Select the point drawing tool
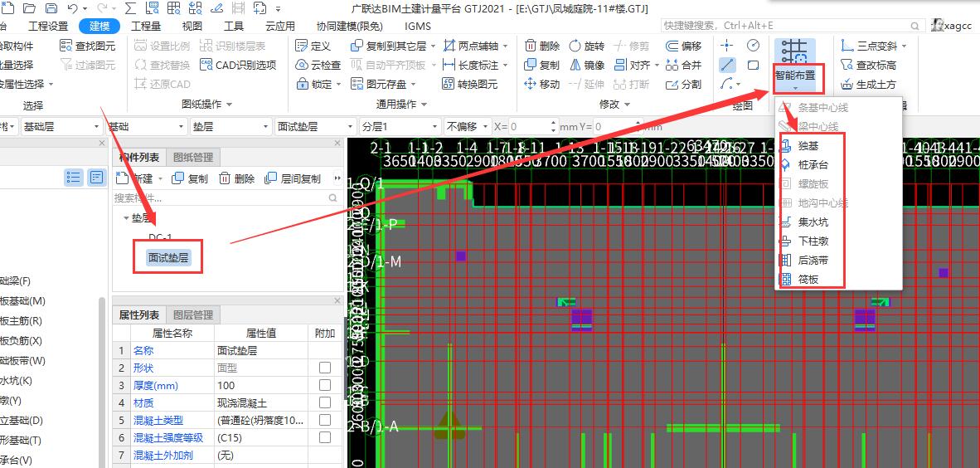This screenshot has width=980, height=468. click(727, 46)
